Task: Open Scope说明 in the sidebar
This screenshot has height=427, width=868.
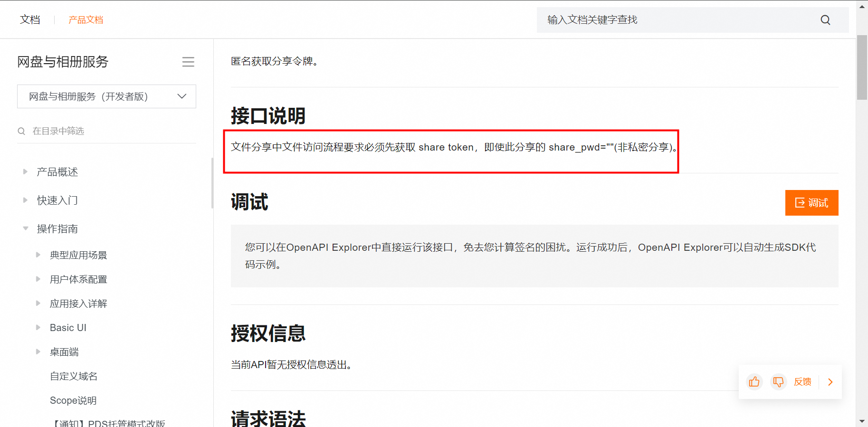Action: tap(73, 400)
